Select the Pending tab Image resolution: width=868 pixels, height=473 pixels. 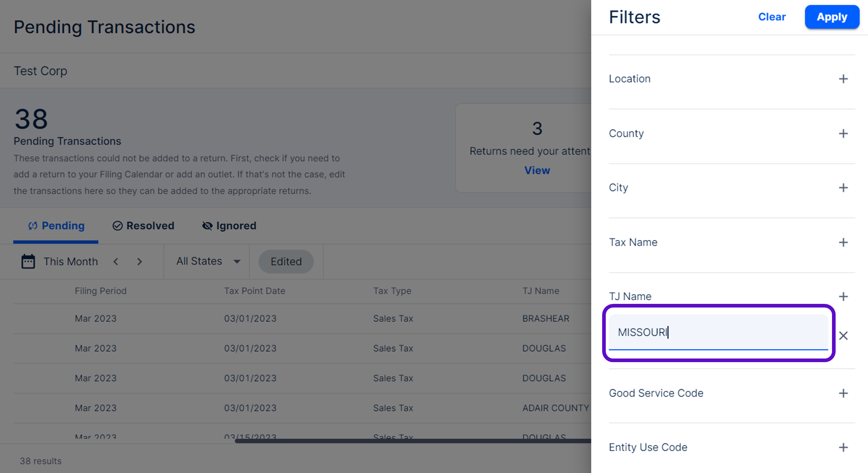pos(56,226)
